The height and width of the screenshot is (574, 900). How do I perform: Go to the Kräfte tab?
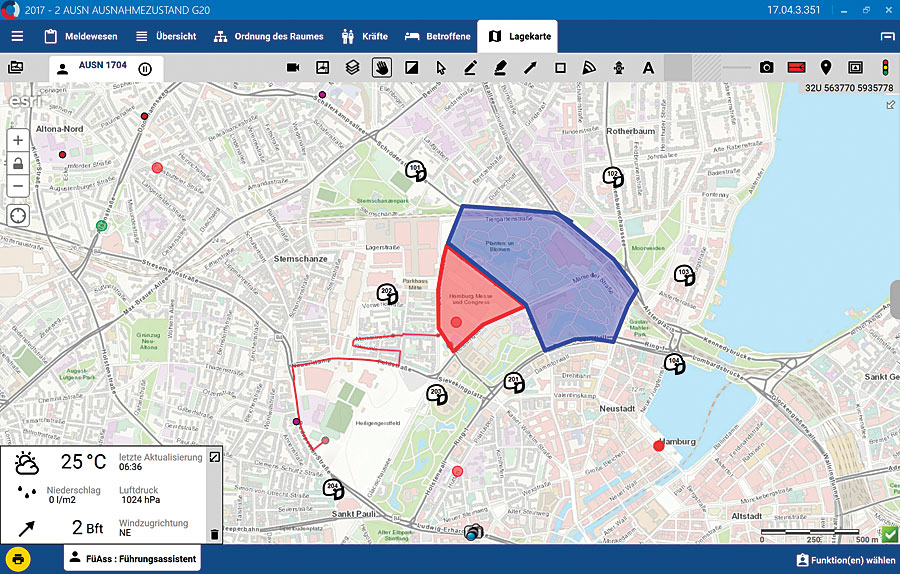point(364,36)
